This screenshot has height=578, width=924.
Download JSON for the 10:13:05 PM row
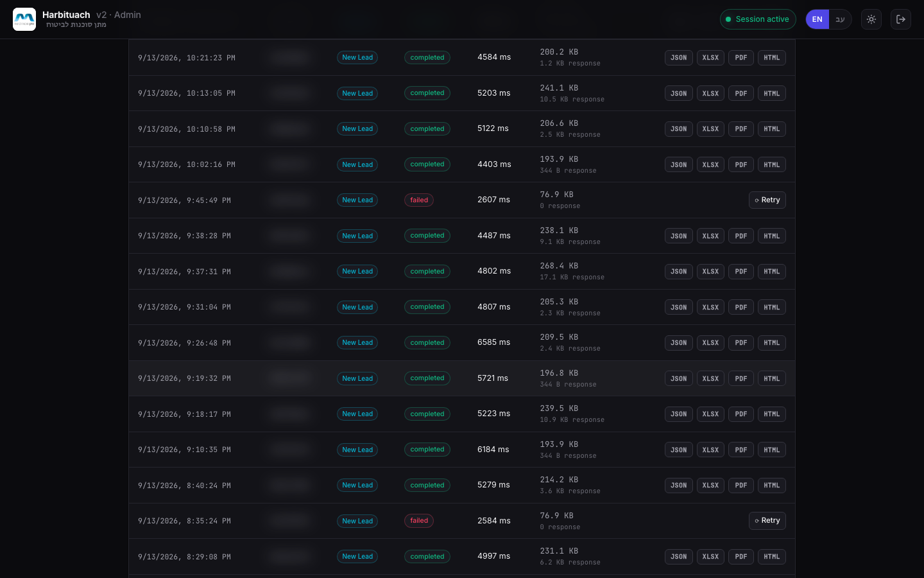coord(679,94)
